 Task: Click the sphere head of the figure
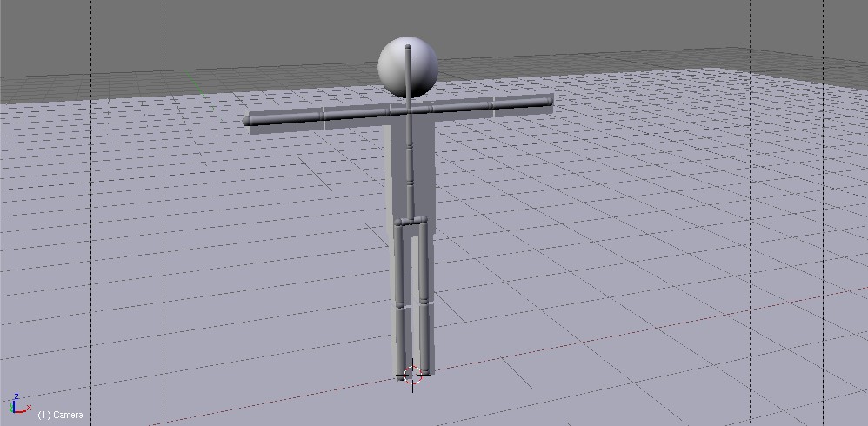[408, 68]
